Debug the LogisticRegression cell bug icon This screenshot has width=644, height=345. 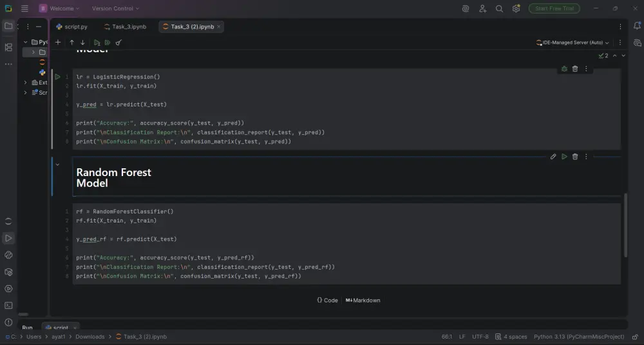click(x=564, y=68)
